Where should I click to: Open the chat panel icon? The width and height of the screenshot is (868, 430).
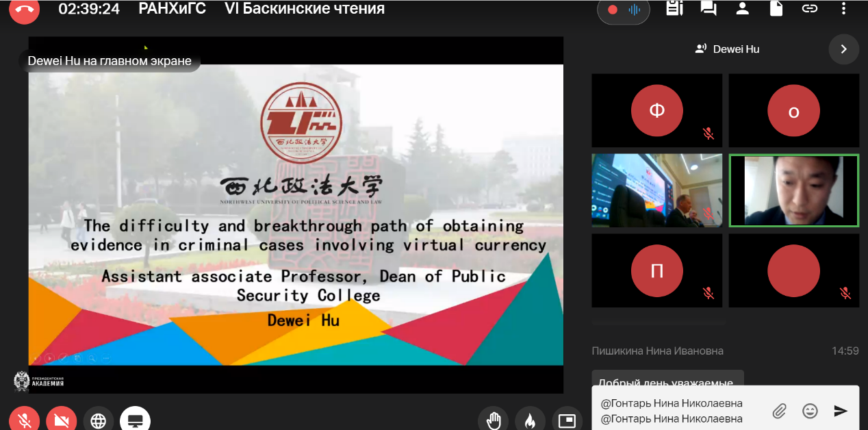click(x=709, y=9)
